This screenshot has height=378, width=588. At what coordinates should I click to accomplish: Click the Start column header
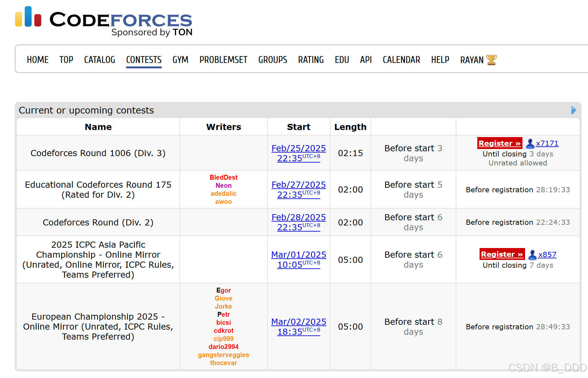tap(299, 127)
